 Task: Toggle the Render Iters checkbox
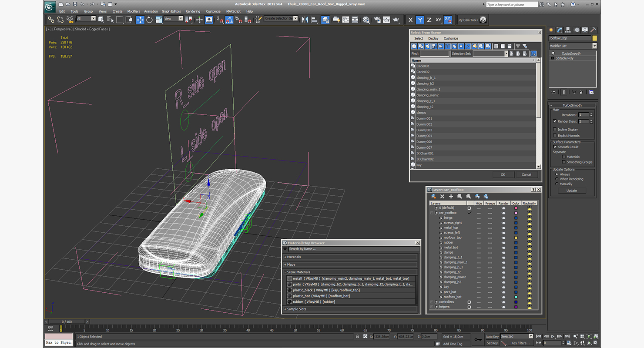click(555, 121)
